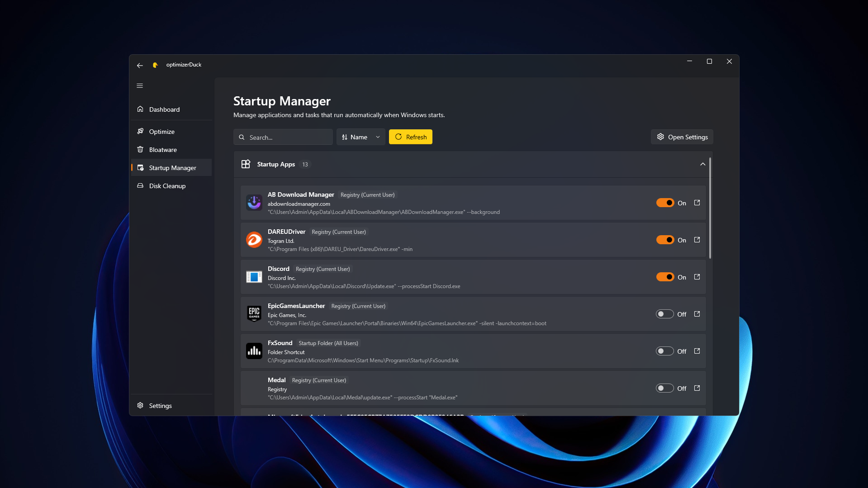Click the back arrow in title bar

coord(140,65)
